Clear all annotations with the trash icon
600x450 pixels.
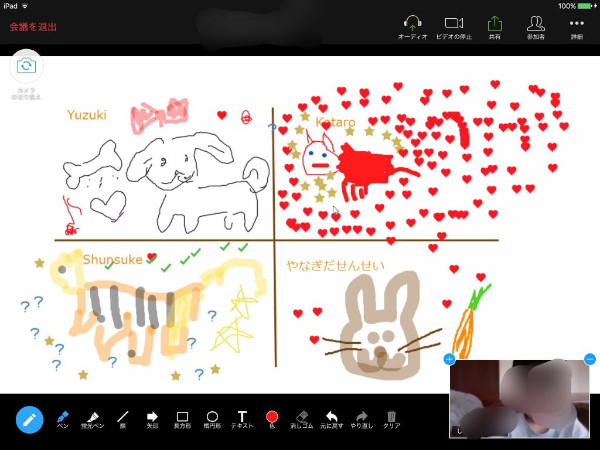pyautogui.click(x=392, y=417)
